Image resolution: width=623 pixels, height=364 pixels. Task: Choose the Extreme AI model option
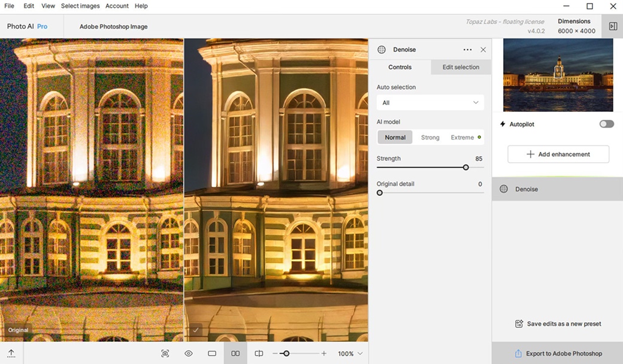(463, 137)
